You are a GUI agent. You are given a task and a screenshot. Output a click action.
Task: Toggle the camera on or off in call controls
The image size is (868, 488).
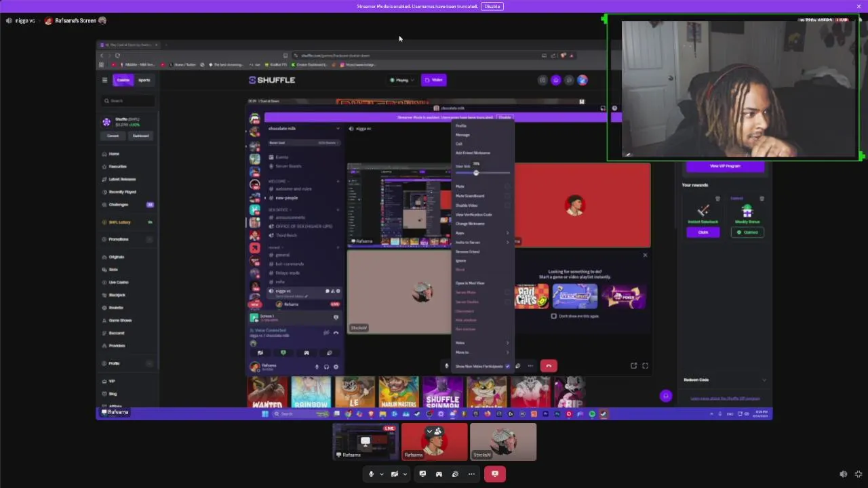point(394,474)
